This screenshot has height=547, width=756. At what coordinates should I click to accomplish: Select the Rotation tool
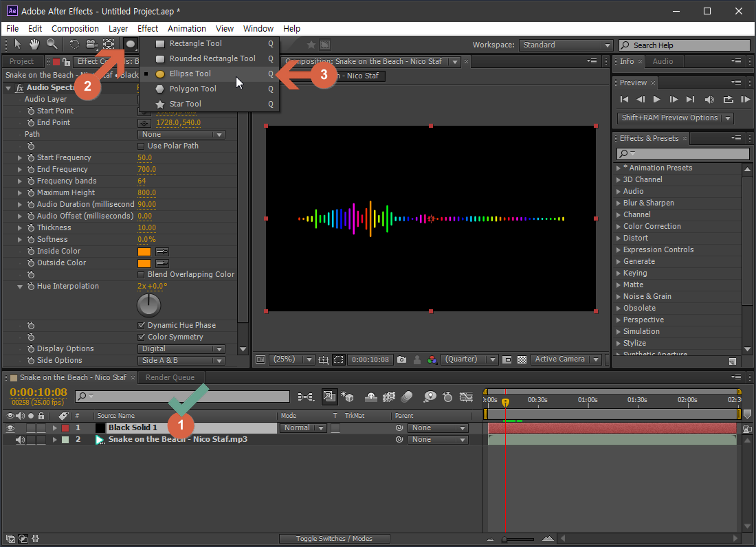(74, 45)
